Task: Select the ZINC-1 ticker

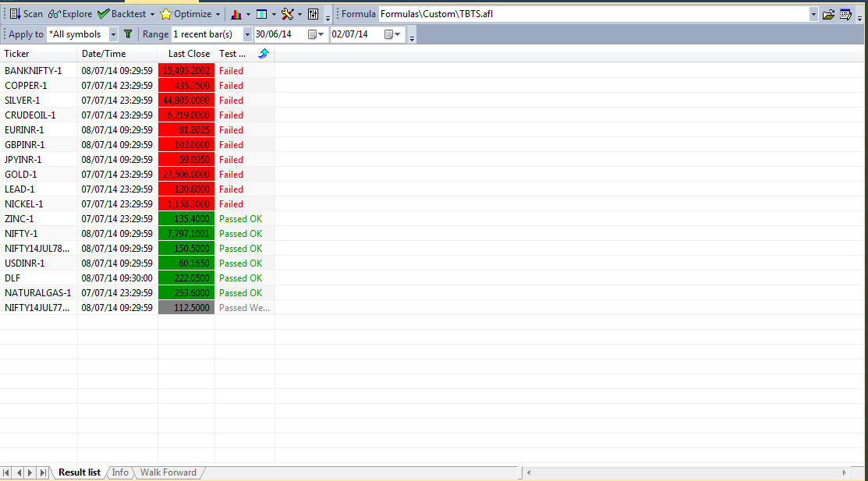Action: coord(19,219)
